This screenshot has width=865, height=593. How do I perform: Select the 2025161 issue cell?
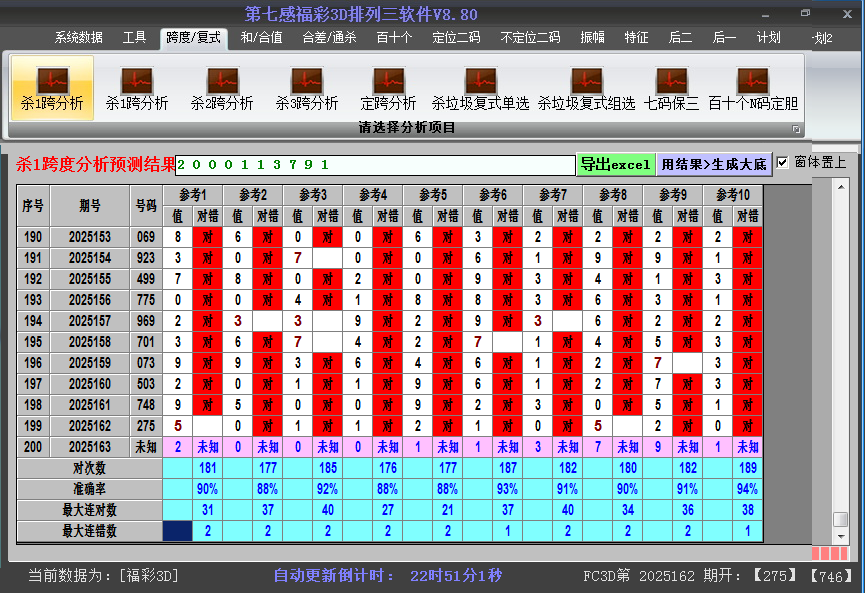[90, 405]
